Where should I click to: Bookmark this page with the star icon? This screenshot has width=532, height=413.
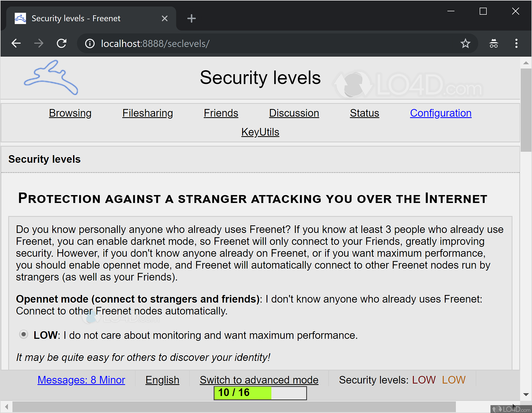click(x=465, y=43)
